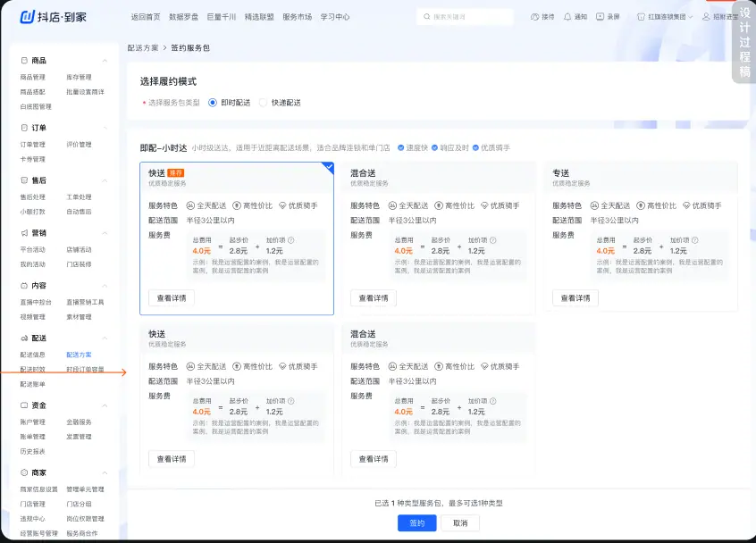The height and width of the screenshot is (543, 756).
Task: Click the 抖店·到家 logo
Action: click(x=53, y=17)
